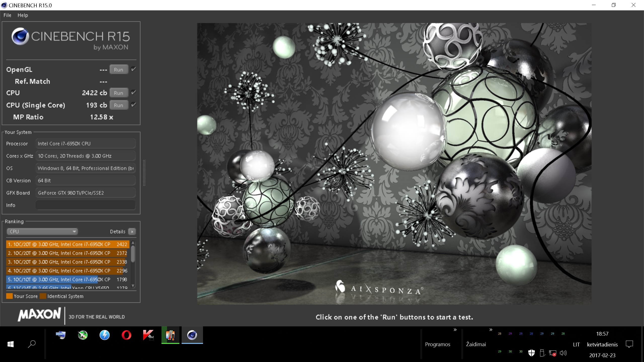Click the rendered scene preview image
644x362 pixels.
coord(394,164)
